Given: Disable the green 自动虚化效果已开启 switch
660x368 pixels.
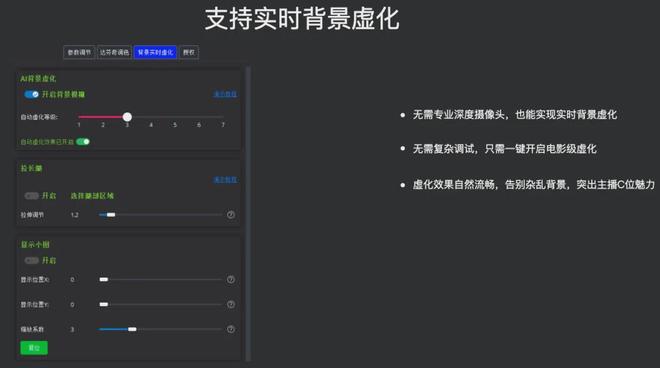Looking at the screenshot, I should point(83,142).
